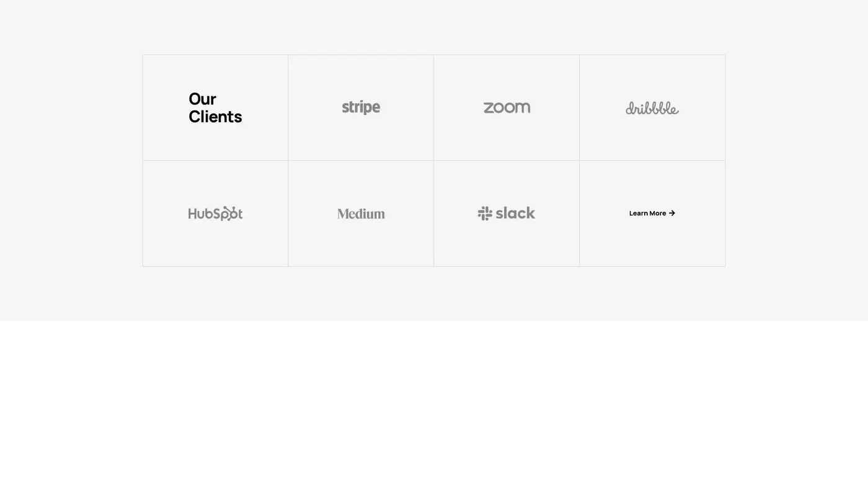This screenshot has height=489, width=868.
Task: Click the HubSpot client logo
Action: coord(215,213)
